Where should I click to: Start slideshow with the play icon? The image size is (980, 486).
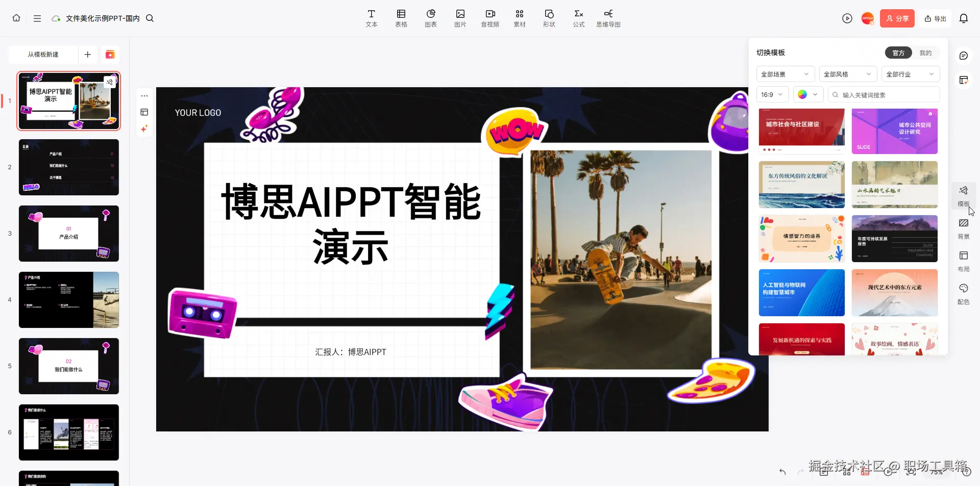[847, 18]
